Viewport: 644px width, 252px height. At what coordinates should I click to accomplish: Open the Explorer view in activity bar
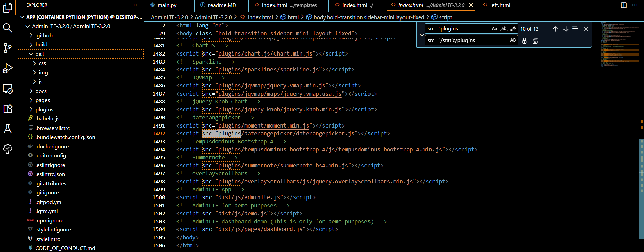click(8, 8)
